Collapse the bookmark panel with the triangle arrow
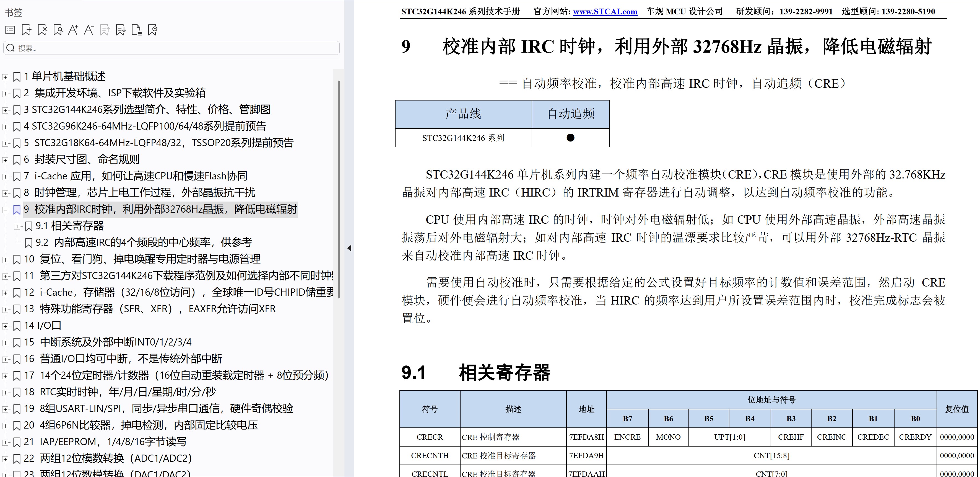The image size is (980, 477). (349, 248)
